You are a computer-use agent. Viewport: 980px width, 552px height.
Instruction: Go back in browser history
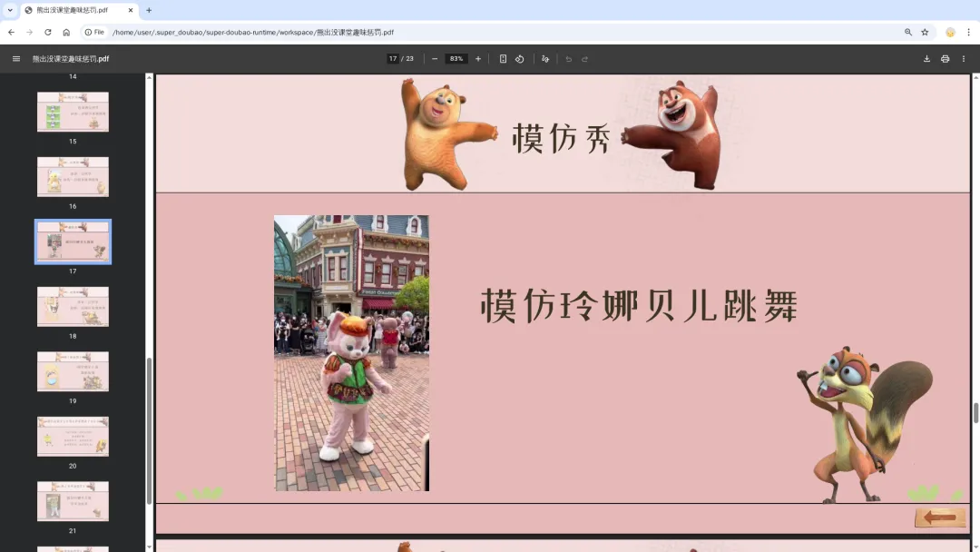tap(11, 32)
